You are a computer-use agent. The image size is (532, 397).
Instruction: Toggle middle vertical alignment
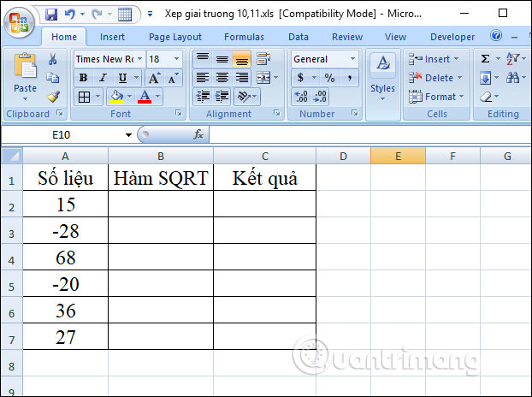[x=222, y=59]
